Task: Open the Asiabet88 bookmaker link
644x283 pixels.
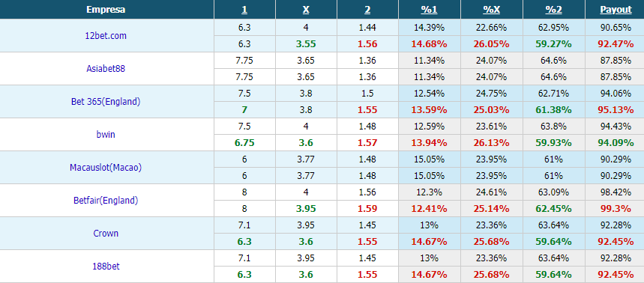Action: tap(106, 68)
